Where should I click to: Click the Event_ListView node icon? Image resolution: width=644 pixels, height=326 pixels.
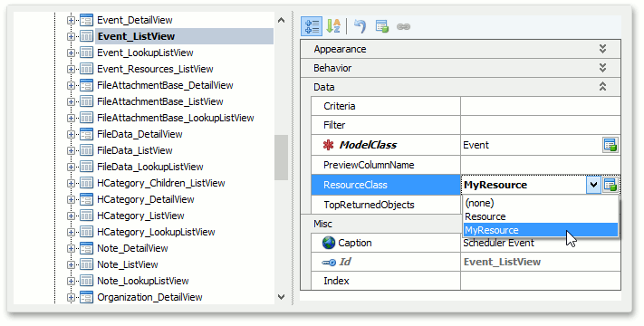point(86,36)
